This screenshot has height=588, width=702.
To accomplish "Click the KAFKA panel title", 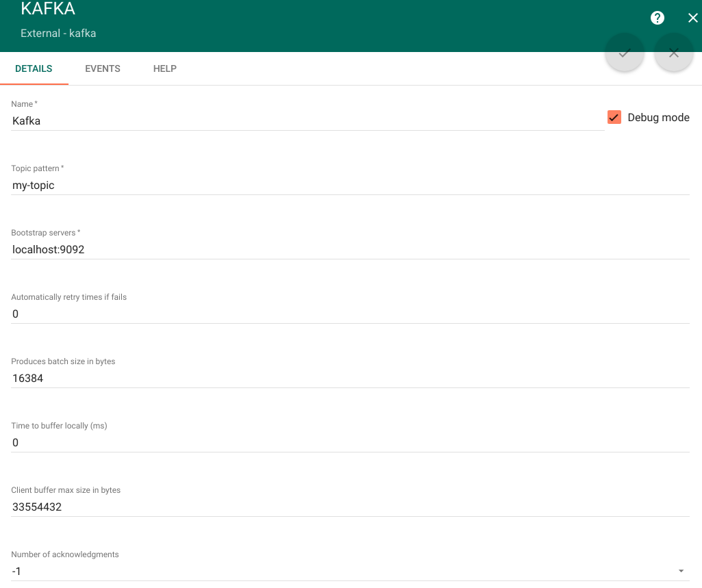I will pos(48,10).
